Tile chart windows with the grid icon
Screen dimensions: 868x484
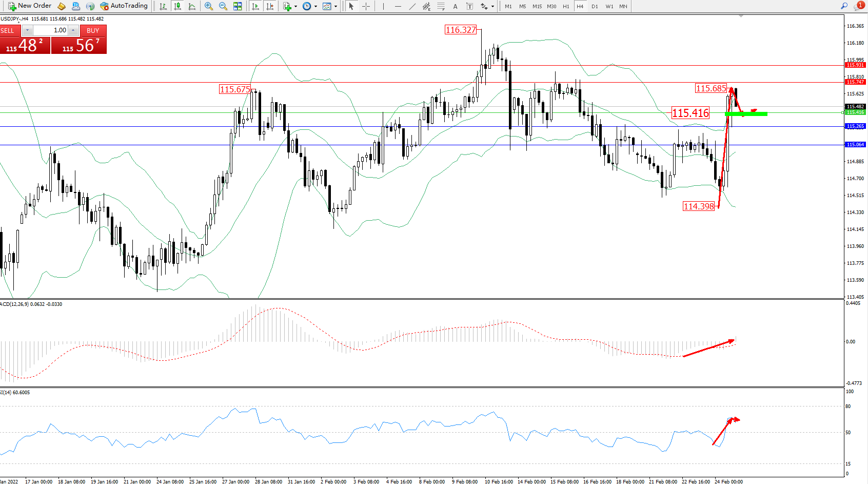(x=238, y=6)
